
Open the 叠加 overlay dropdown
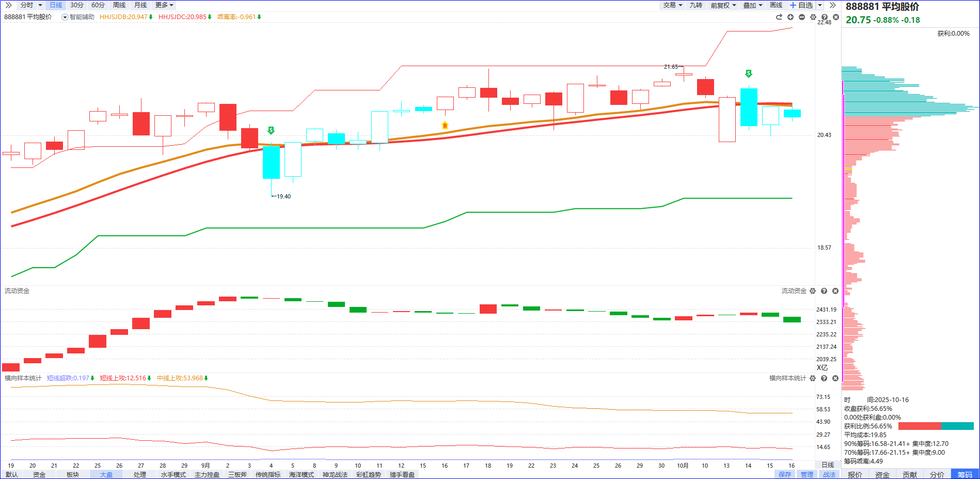pyautogui.click(x=752, y=5)
